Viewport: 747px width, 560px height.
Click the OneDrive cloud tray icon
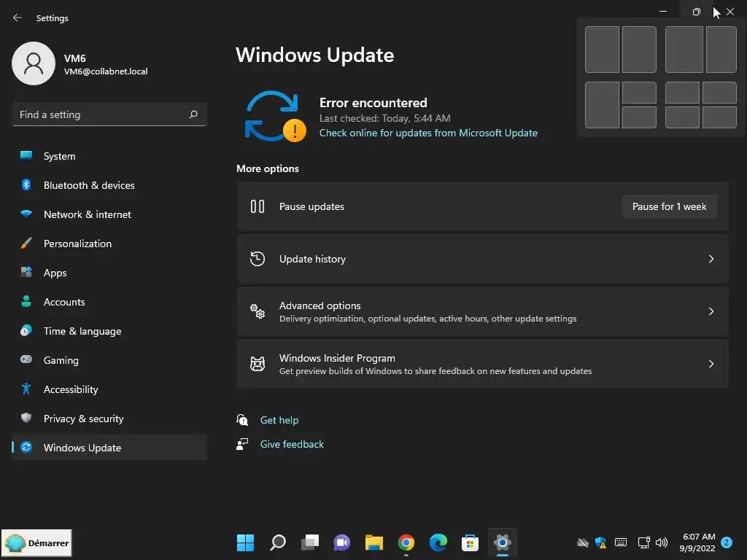(x=583, y=542)
